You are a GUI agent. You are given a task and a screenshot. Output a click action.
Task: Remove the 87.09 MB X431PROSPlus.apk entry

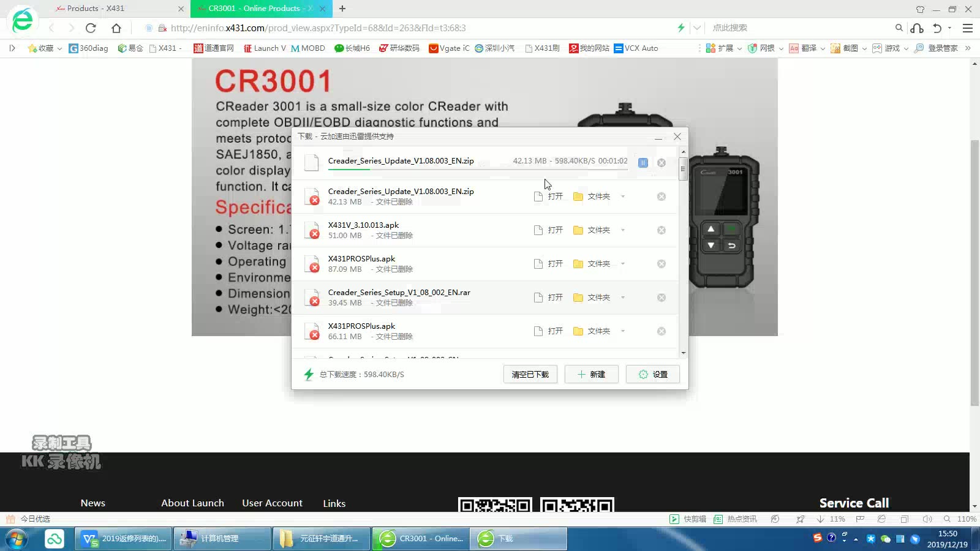(x=661, y=264)
